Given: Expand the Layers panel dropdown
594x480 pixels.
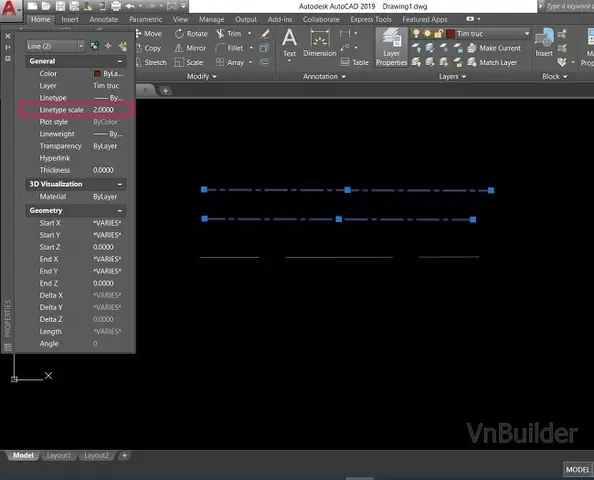Looking at the screenshot, I should [452, 77].
